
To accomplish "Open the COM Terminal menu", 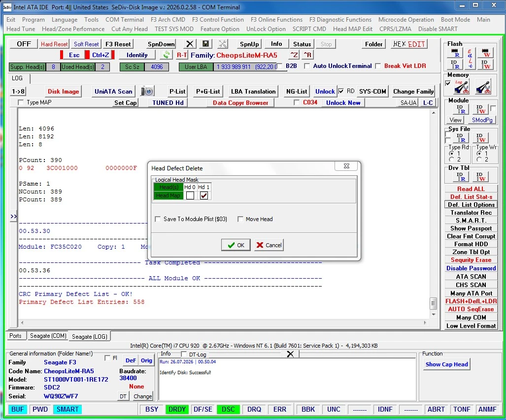I will [125, 20].
